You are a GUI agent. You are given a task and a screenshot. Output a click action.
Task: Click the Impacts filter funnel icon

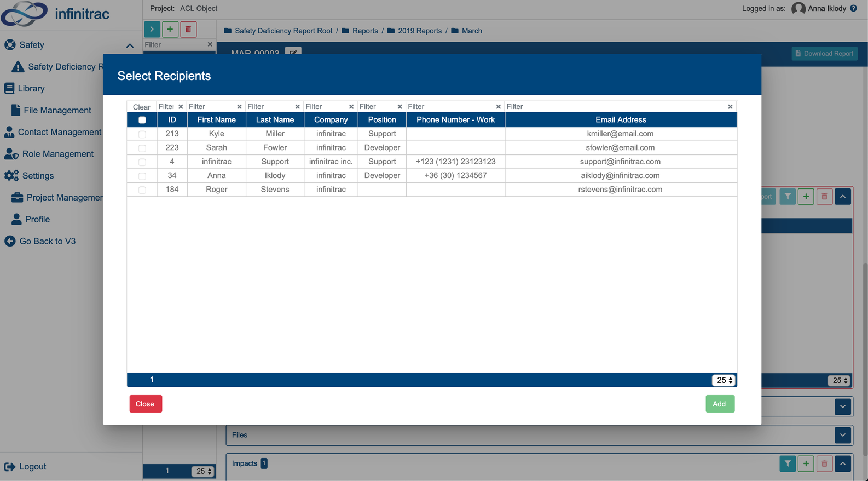coord(788,463)
